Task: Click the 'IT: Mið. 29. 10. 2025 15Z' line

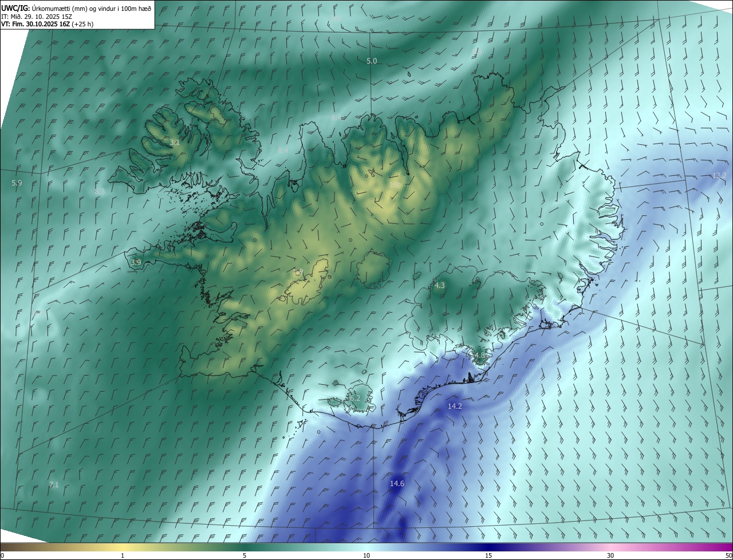Action: point(36,17)
